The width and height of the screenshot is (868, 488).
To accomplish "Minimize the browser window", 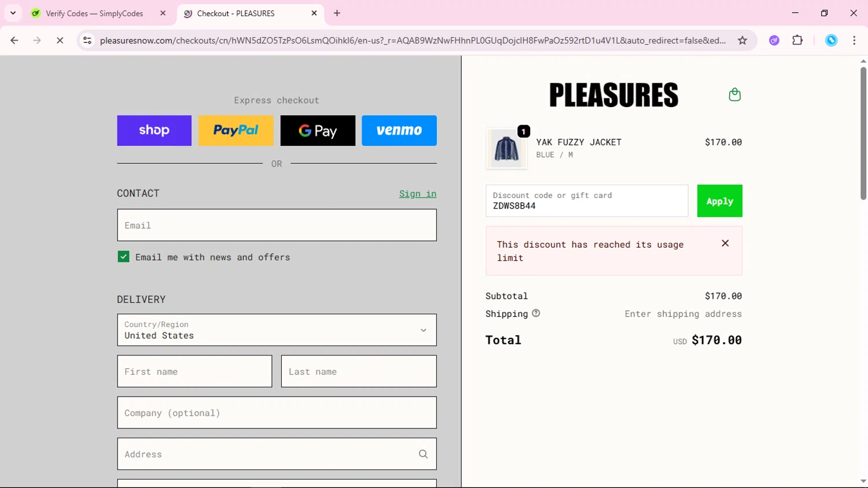I will point(795,13).
